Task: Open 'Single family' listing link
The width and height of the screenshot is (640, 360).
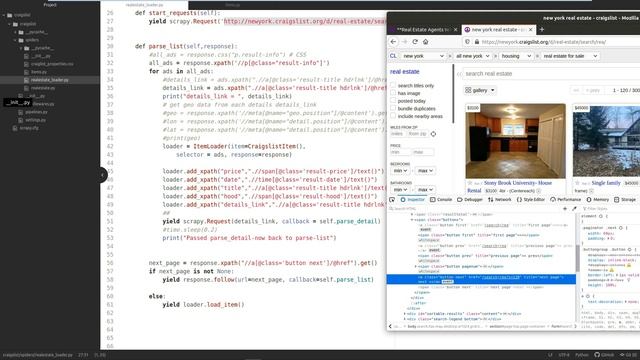Action: (x=606, y=183)
